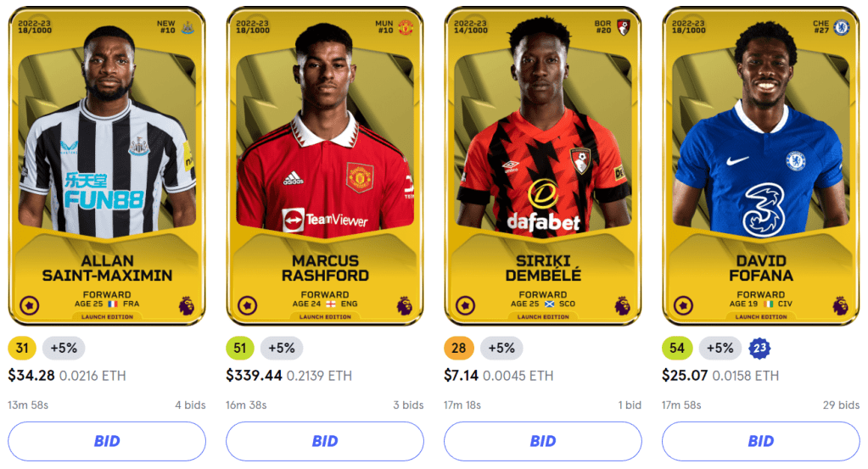Click Manchester United crest on Rashford card
868x469 pixels.
coord(406,27)
